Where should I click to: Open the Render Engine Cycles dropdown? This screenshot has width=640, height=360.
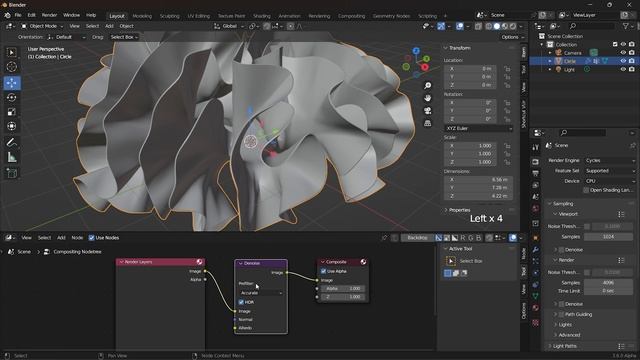[x=610, y=160]
